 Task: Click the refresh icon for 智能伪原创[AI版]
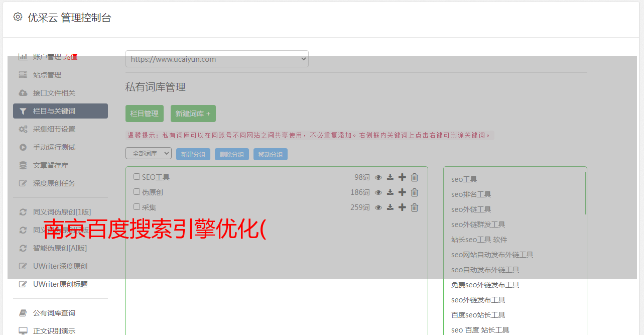click(x=23, y=248)
